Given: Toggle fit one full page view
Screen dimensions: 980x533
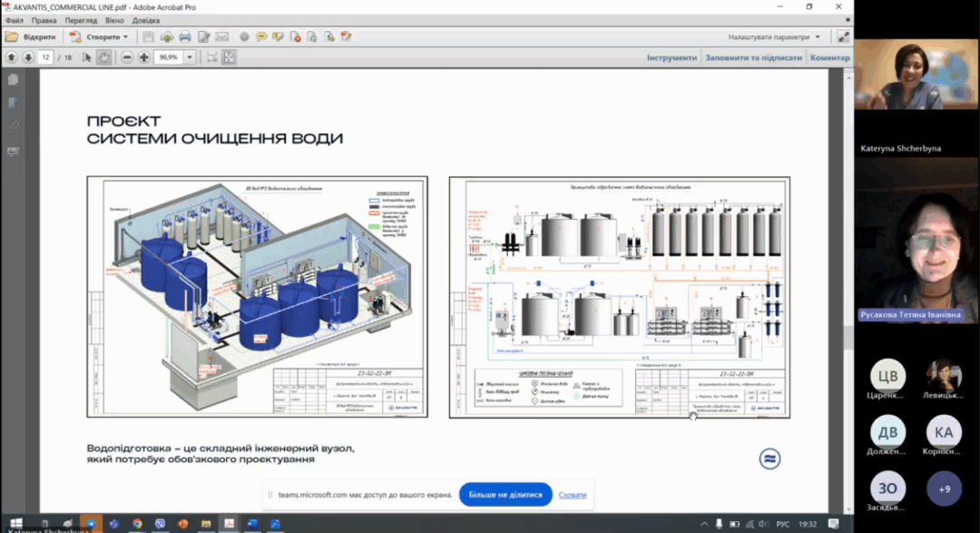Looking at the screenshot, I should (x=229, y=57).
